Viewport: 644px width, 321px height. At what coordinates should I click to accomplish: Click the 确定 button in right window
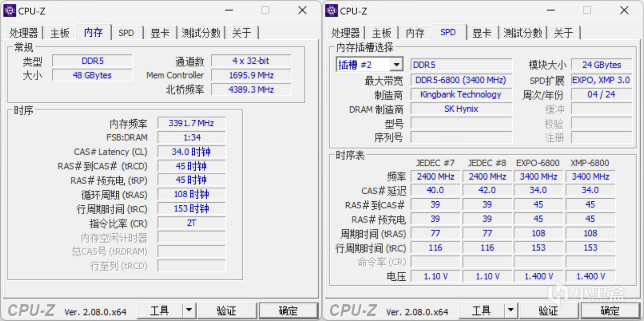610,310
